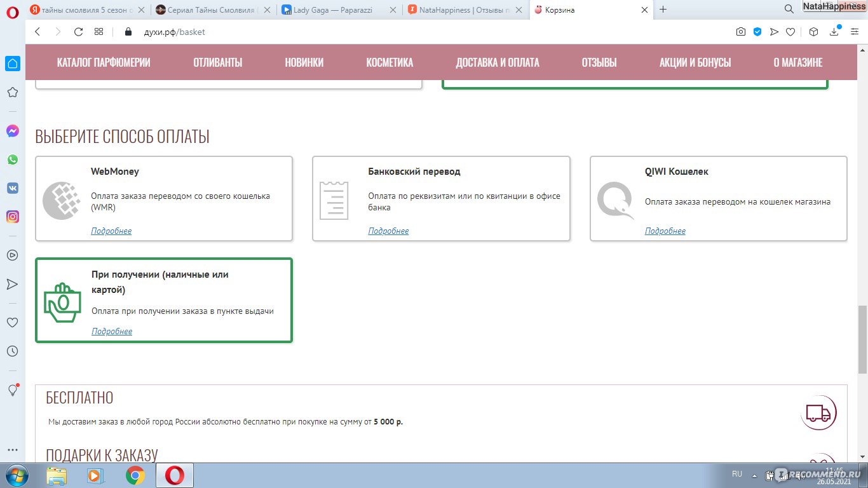Open Instagram in the Opera sidebar
Screen dimensions: 868x488
pos(13,217)
